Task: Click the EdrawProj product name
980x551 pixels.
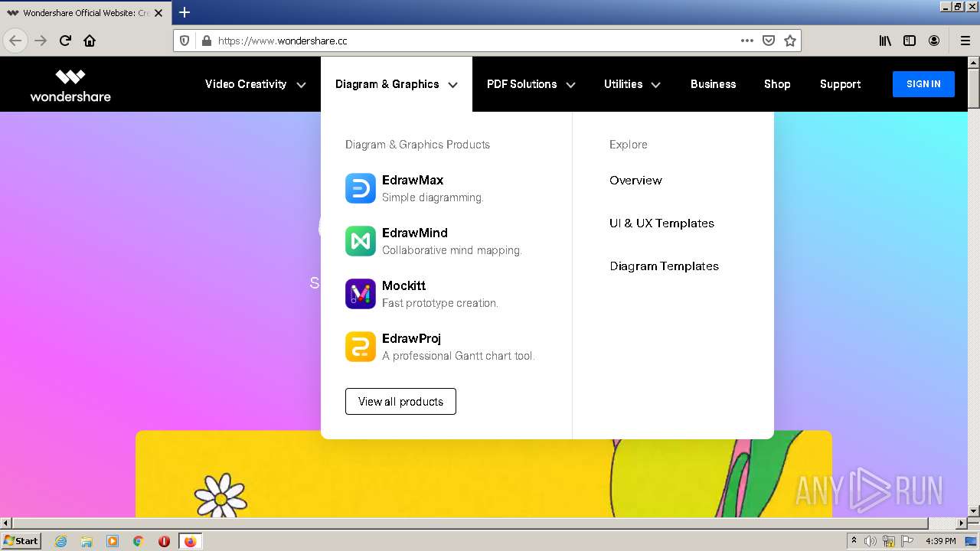Action: click(411, 338)
